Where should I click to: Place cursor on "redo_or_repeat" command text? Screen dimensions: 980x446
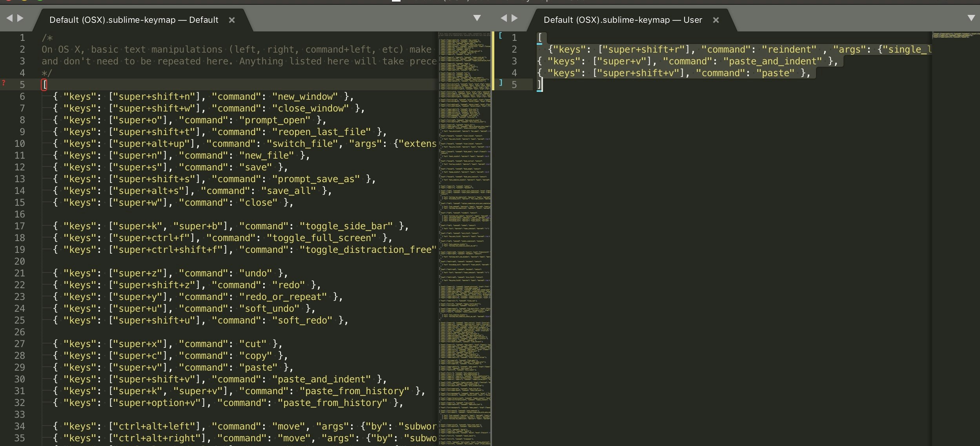[x=283, y=297]
